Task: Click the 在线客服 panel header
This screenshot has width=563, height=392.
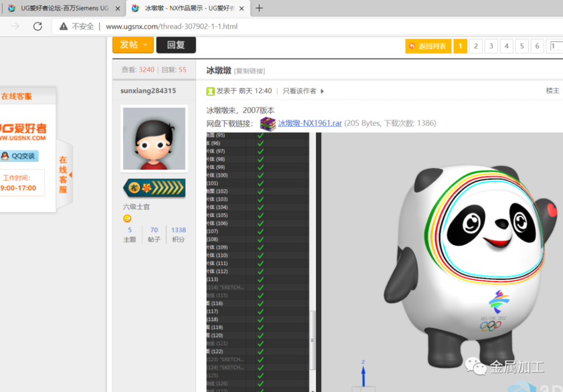Action: point(28,96)
